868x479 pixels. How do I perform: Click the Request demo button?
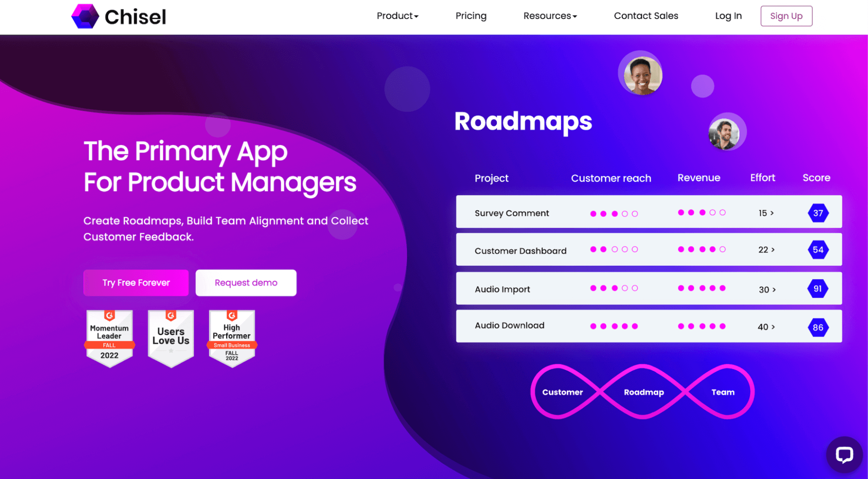click(x=245, y=282)
